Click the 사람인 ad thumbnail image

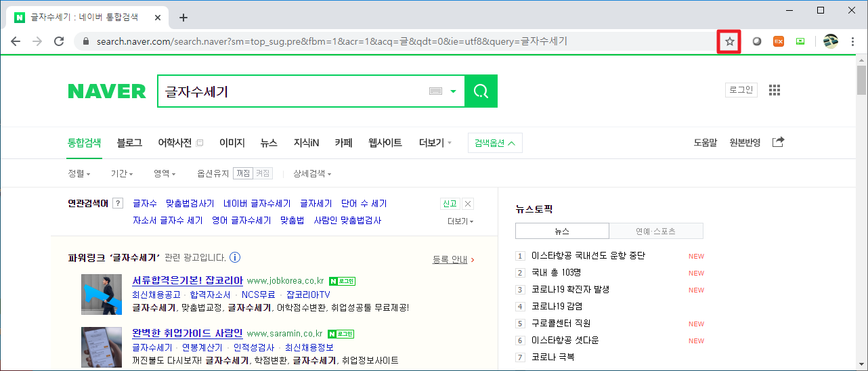[102, 347]
